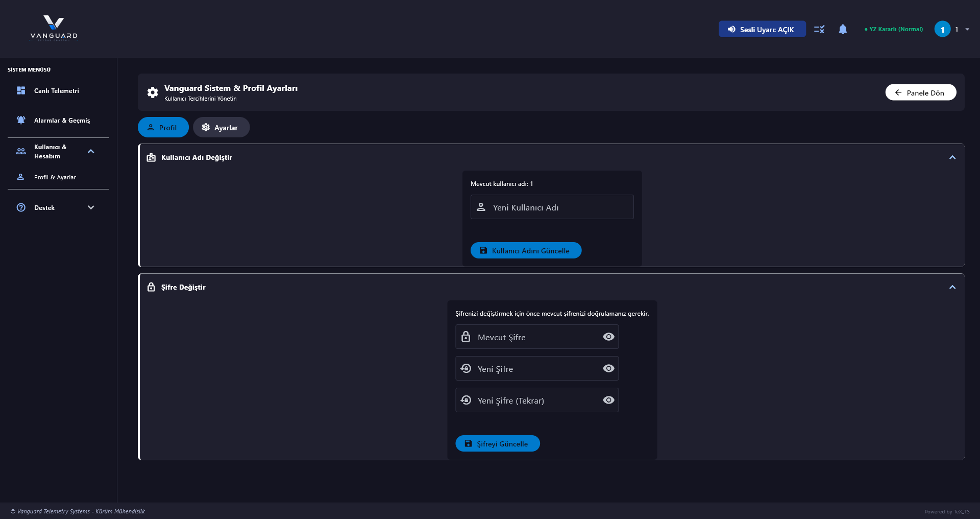Click the Vanguard logo
The height and width of the screenshot is (519, 980).
click(54, 28)
